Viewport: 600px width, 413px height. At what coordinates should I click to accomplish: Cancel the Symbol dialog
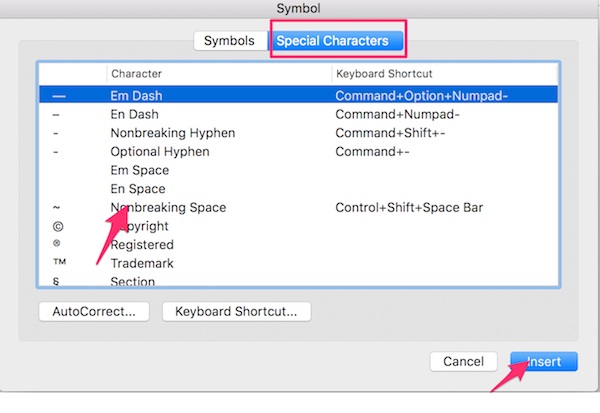click(x=463, y=361)
